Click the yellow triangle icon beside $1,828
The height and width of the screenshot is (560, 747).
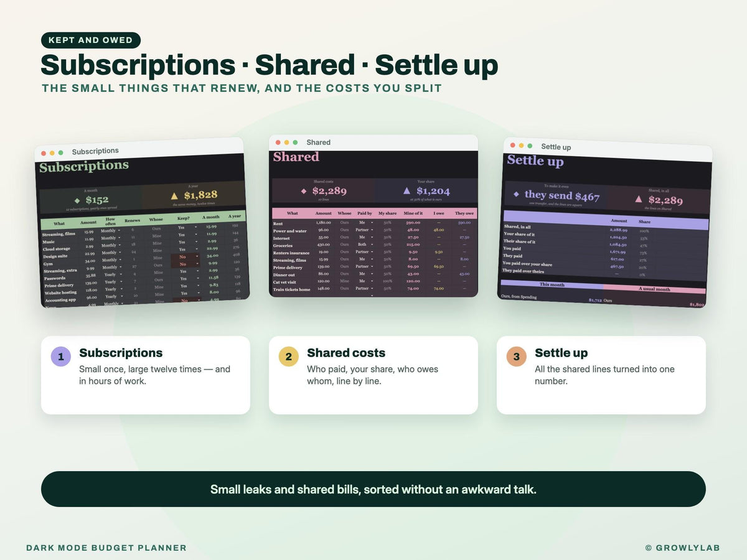(174, 195)
